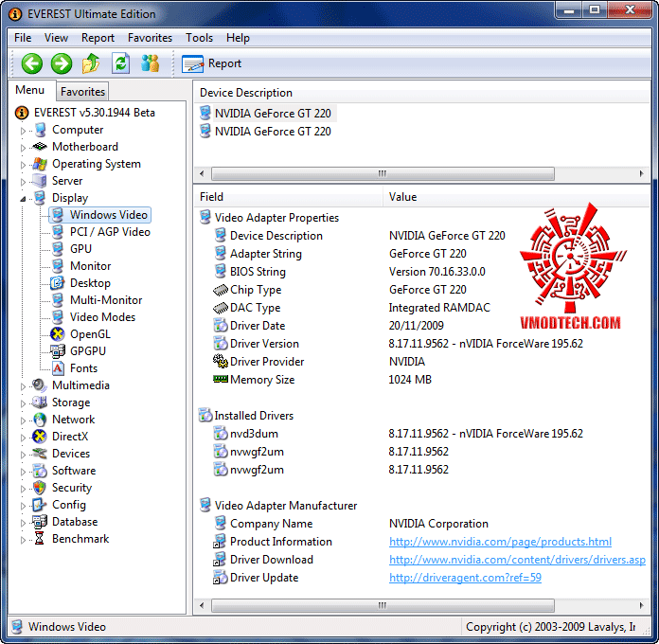Image resolution: width=659 pixels, height=644 pixels.
Task: Switch to the Favorites tab
Action: point(82,91)
